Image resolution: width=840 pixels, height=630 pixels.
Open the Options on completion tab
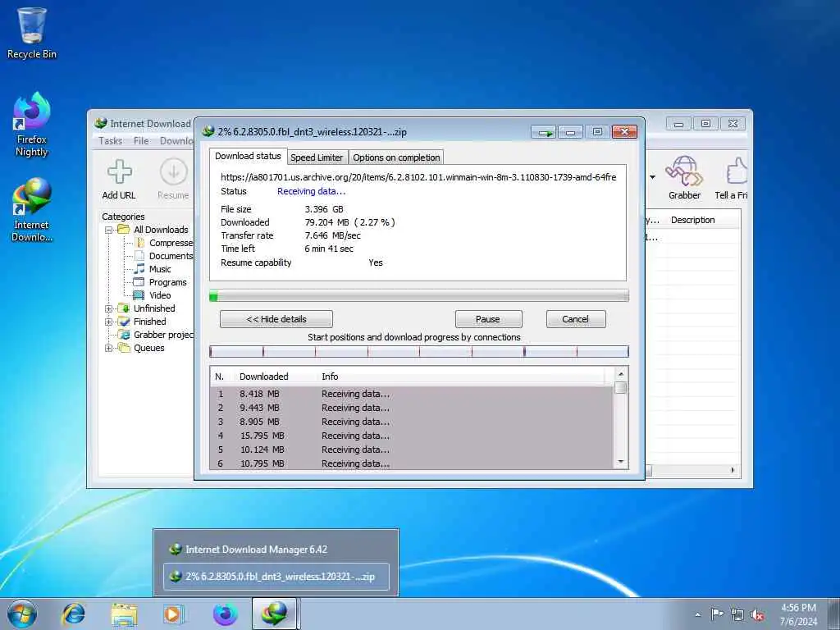coord(396,157)
